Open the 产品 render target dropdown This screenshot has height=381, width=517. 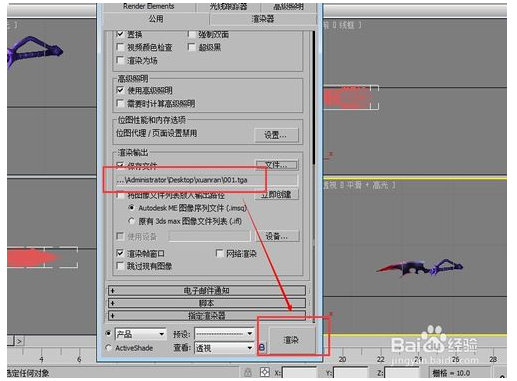140,334
